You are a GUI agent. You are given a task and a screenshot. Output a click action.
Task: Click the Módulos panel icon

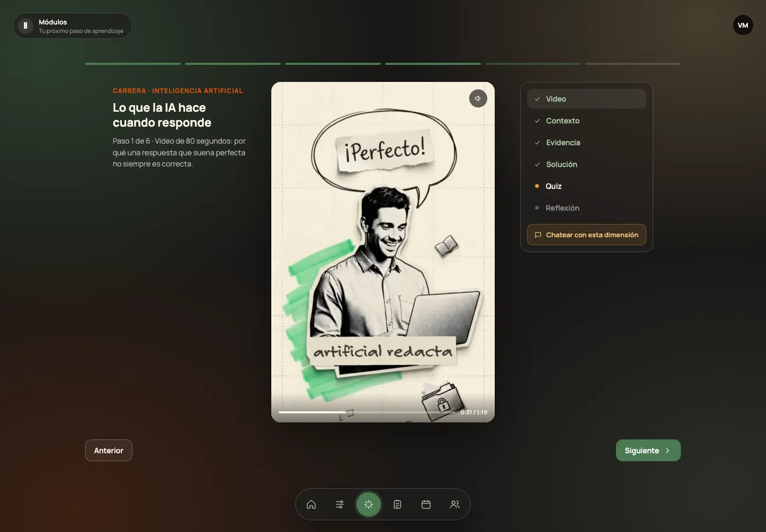[x=25, y=26]
